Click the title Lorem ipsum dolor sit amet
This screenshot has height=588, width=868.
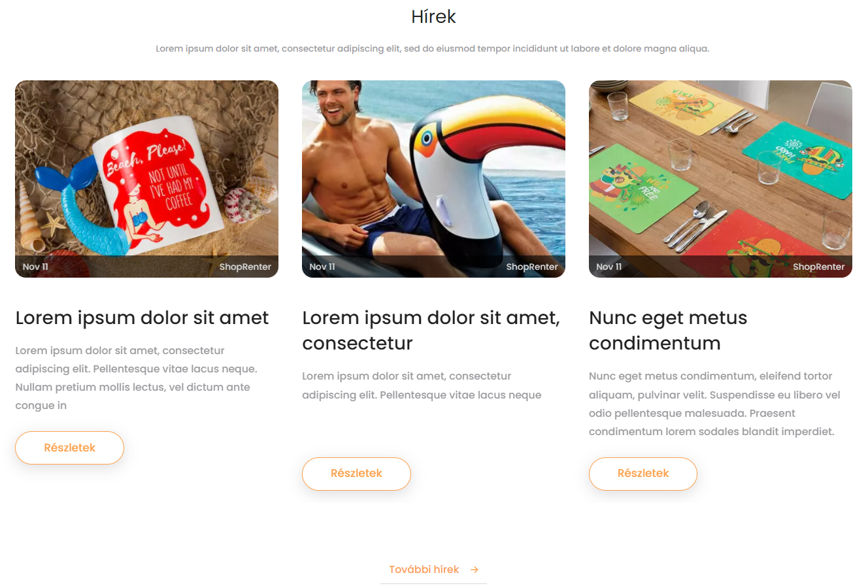coord(142,318)
